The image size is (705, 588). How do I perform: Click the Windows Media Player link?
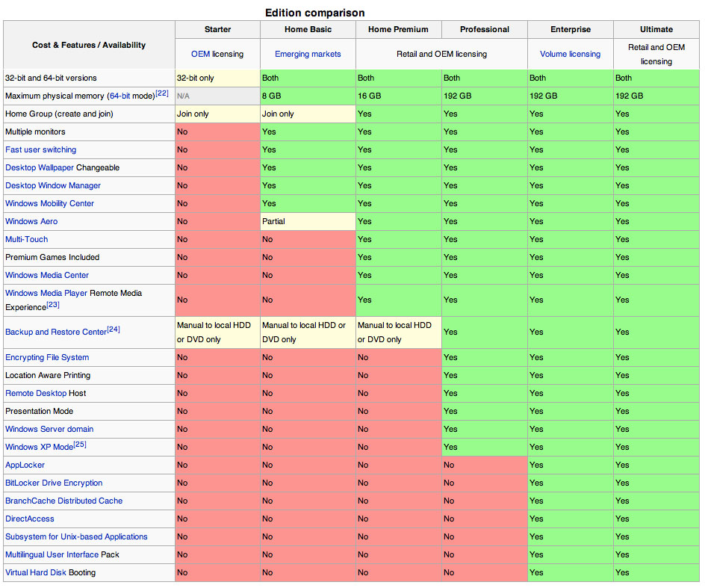(x=46, y=294)
